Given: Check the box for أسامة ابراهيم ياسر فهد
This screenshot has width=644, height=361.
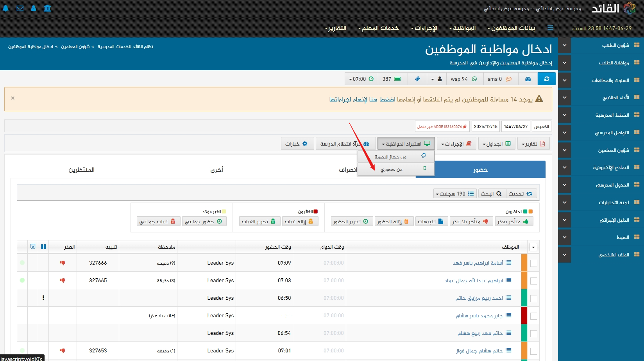Looking at the screenshot, I should click(x=533, y=263).
